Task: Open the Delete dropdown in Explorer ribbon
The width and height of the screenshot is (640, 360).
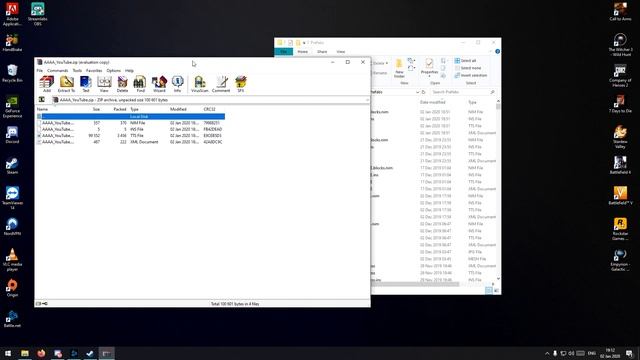Action: [x=387, y=63]
